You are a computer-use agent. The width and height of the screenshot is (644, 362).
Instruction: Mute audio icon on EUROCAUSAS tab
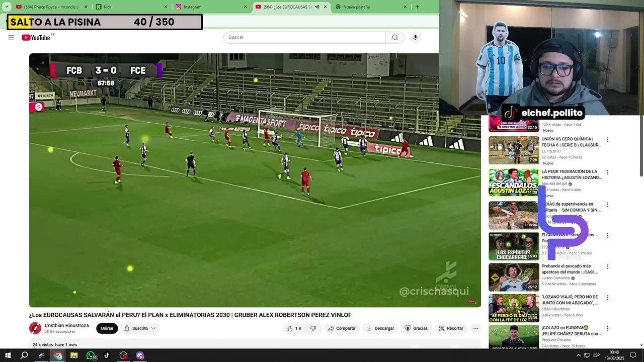click(x=317, y=7)
